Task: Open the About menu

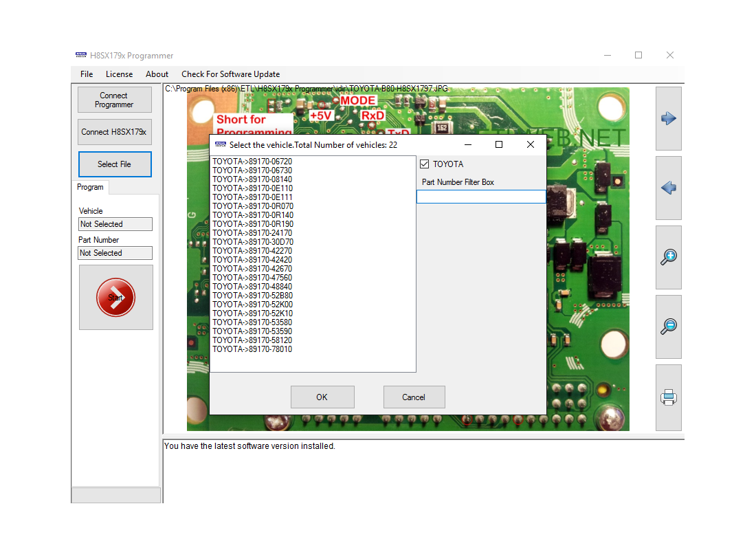Action: pyautogui.click(x=157, y=74)
